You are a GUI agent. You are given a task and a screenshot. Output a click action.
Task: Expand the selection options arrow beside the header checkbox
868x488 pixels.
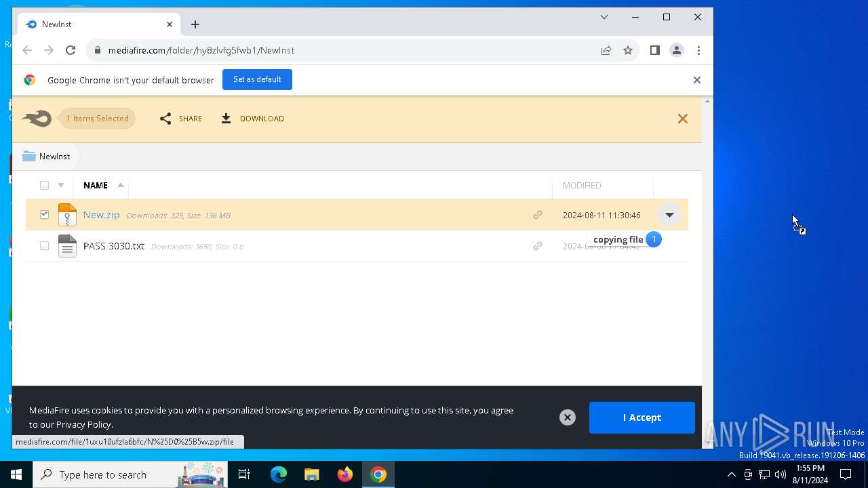(61, 185)
